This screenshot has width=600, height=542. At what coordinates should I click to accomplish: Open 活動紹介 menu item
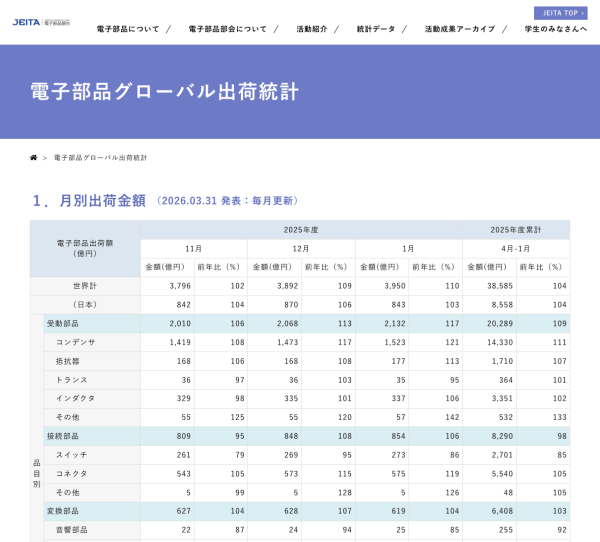312,29
